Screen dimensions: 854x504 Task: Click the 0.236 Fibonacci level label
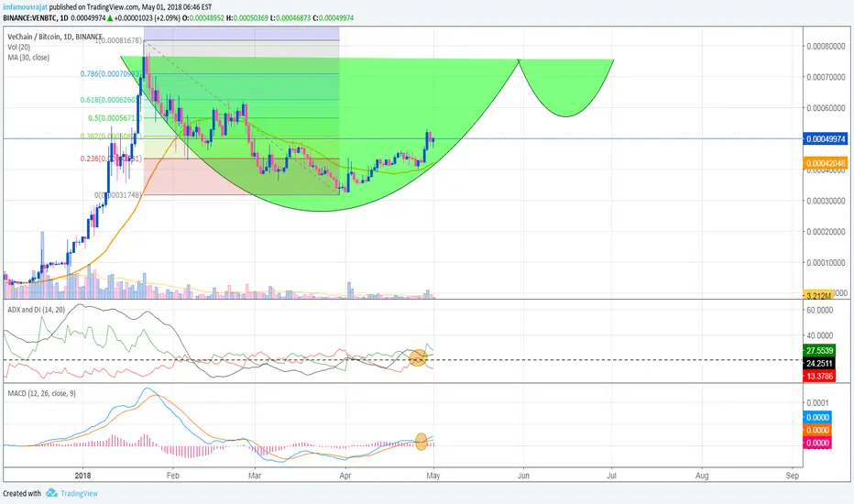(x=111, y=159)
